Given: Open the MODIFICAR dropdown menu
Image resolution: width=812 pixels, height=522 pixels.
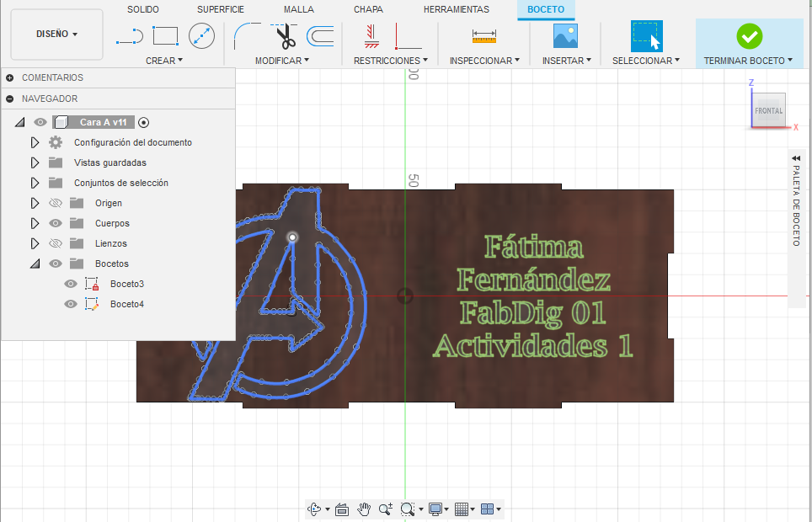Looking at the screenshot, I should [282, 61].
